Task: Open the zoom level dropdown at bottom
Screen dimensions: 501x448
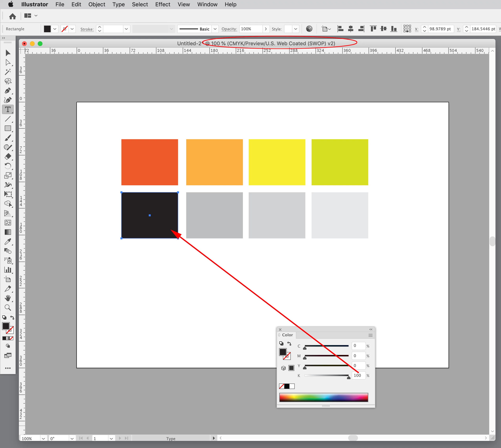Action: [43, 438]
